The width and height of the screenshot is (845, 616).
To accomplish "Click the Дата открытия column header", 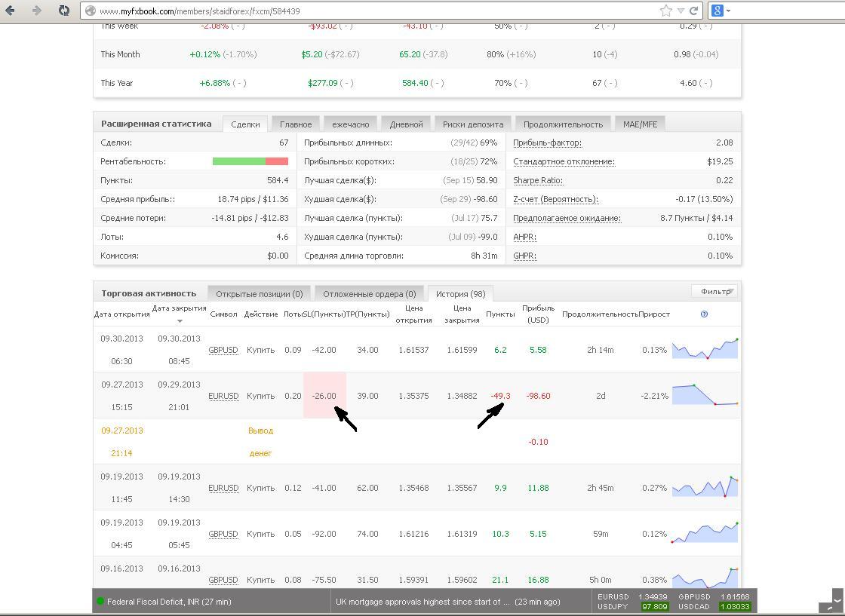I will [x=121, y=314].
